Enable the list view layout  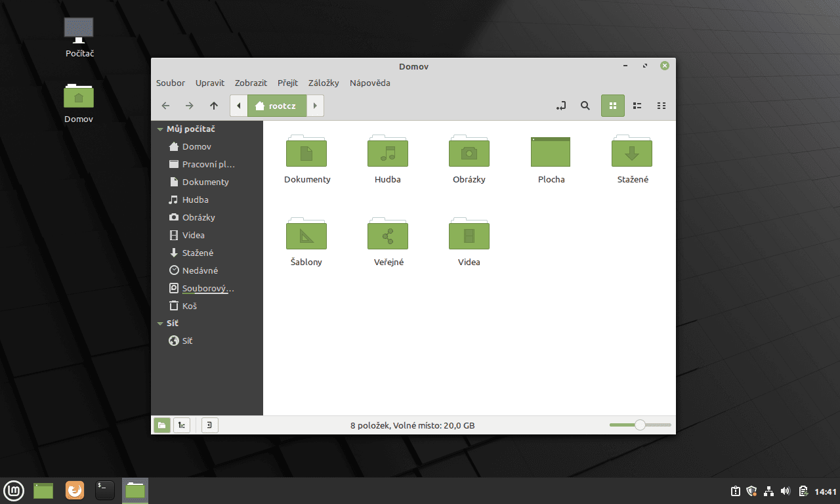tap(637, 106)
